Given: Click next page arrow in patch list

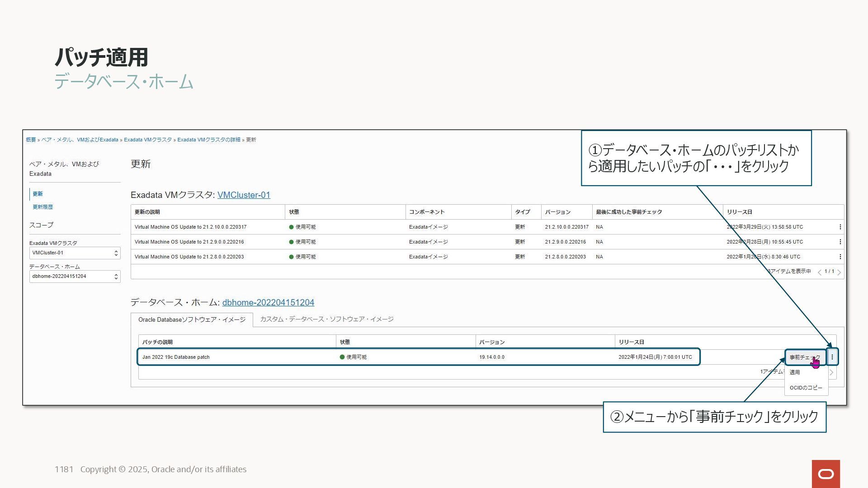Looking at the screenshot, I should (x=831, y=372).
